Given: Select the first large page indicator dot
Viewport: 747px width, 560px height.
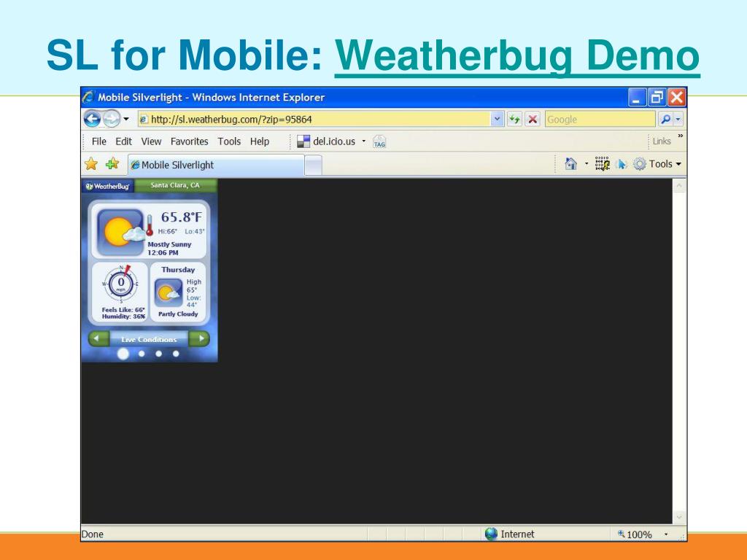Looking at the screenshot, I should coord(123,354).
